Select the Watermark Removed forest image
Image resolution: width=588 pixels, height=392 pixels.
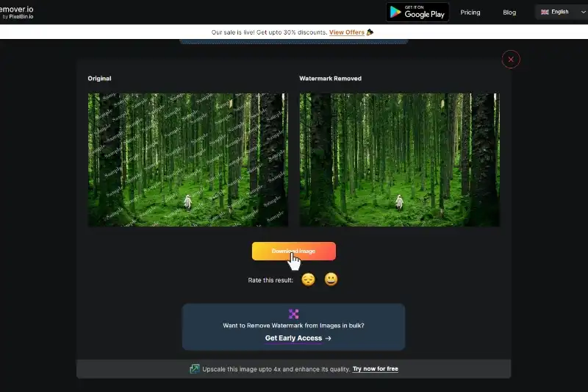point(399,160)
